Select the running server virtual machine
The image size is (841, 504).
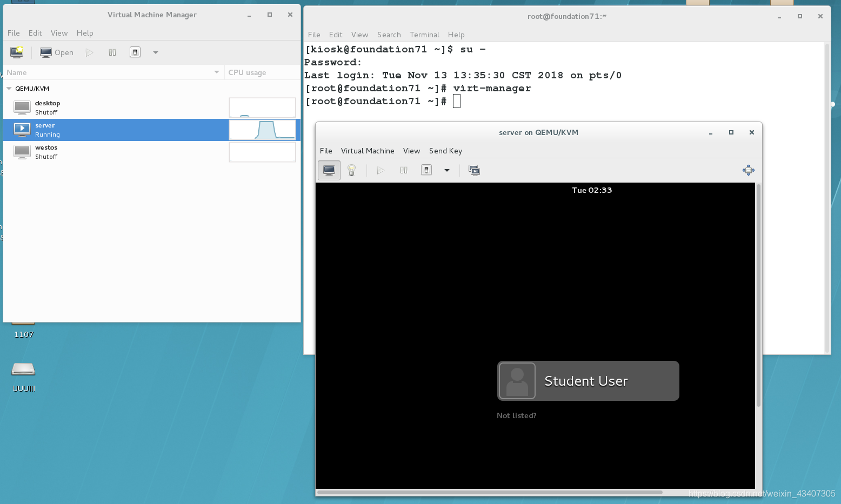(151, 130)
